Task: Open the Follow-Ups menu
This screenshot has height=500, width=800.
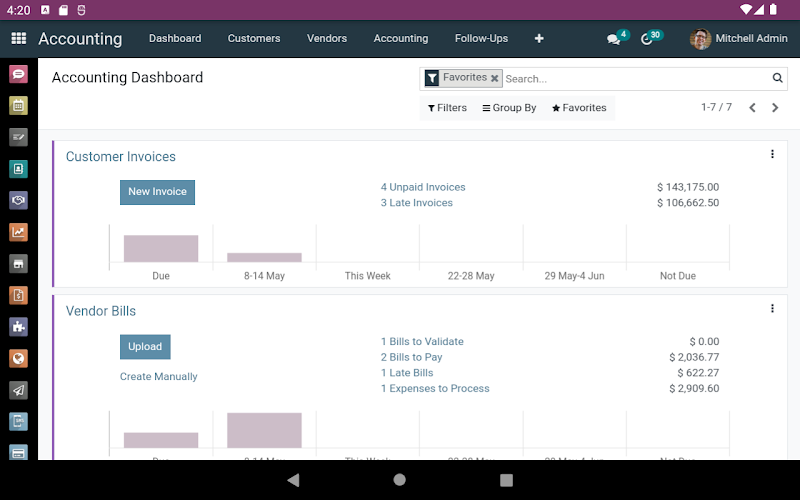Action: 482,38
